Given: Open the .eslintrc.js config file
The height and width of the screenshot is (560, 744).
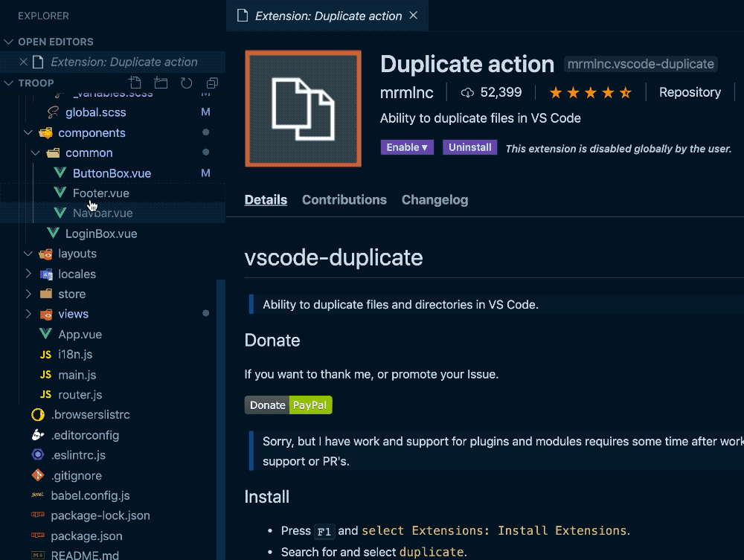Looking at the screenshot, I should pos(80,455).
